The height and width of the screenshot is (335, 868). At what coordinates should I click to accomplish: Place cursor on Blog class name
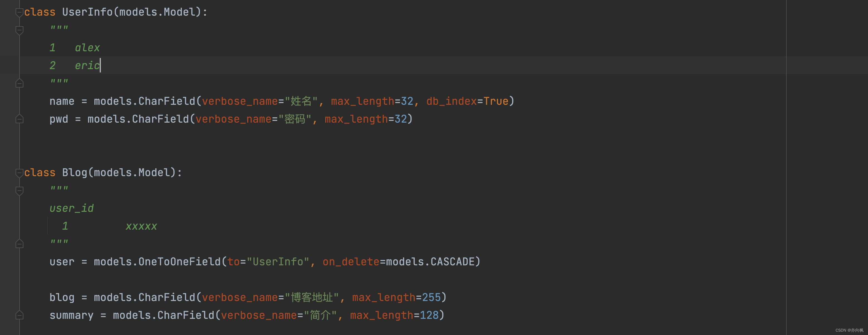coord(74,173)
